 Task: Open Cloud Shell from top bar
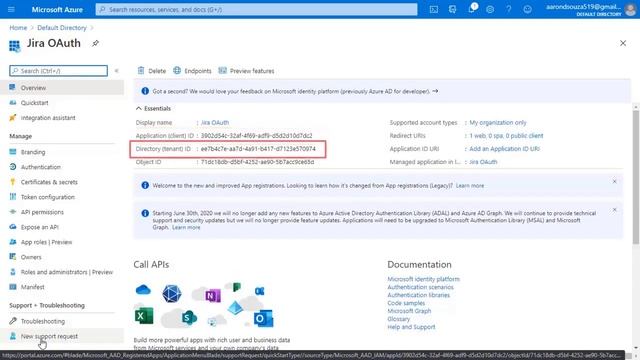tap(433, 9)
